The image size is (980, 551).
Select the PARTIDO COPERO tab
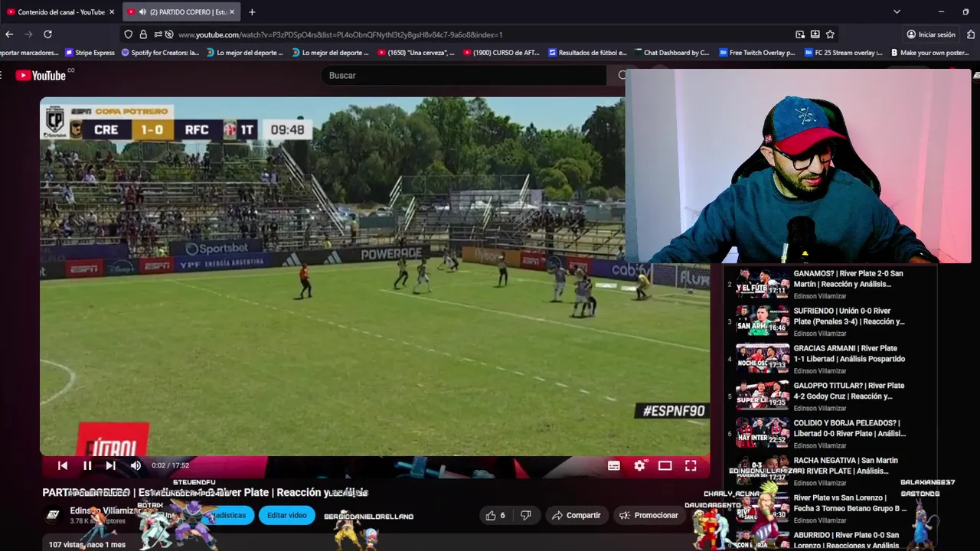tap(181, 11)
